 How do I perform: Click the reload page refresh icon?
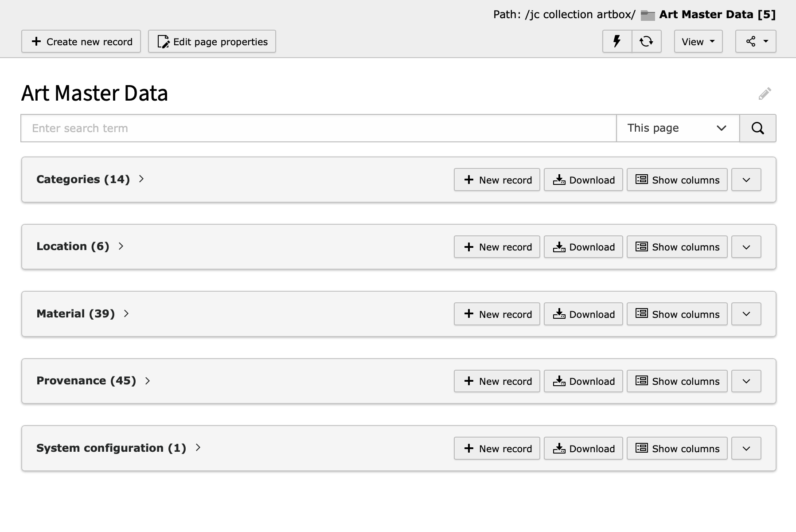coord(646,42)
